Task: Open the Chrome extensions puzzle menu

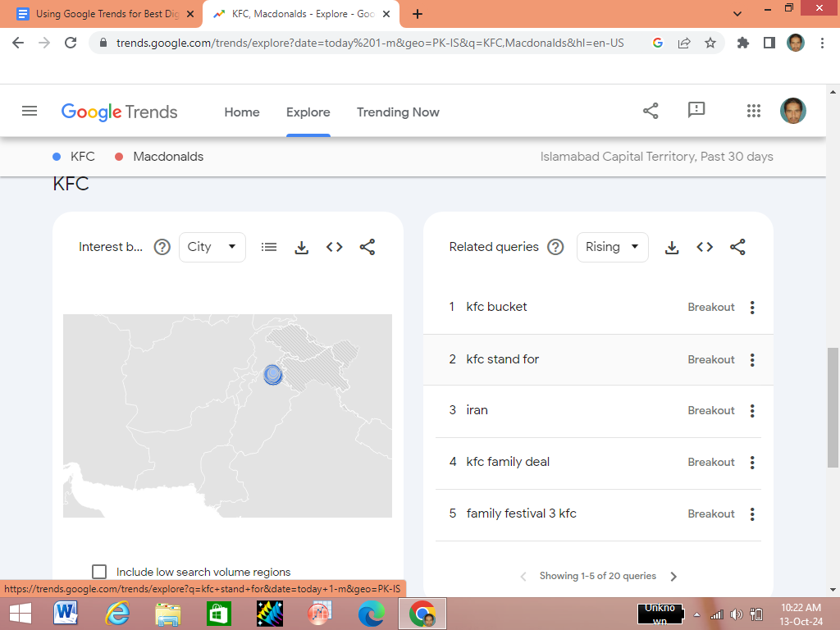Action: 742,43
